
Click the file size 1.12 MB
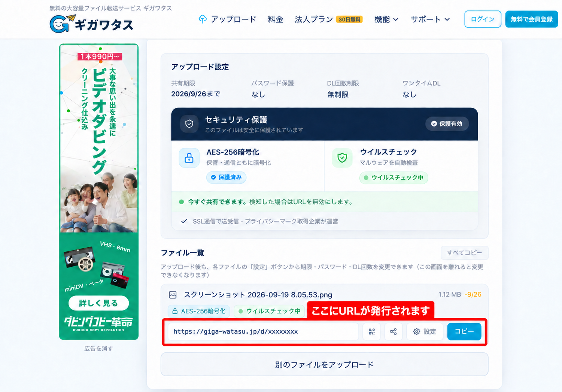(x=450, y=294)
